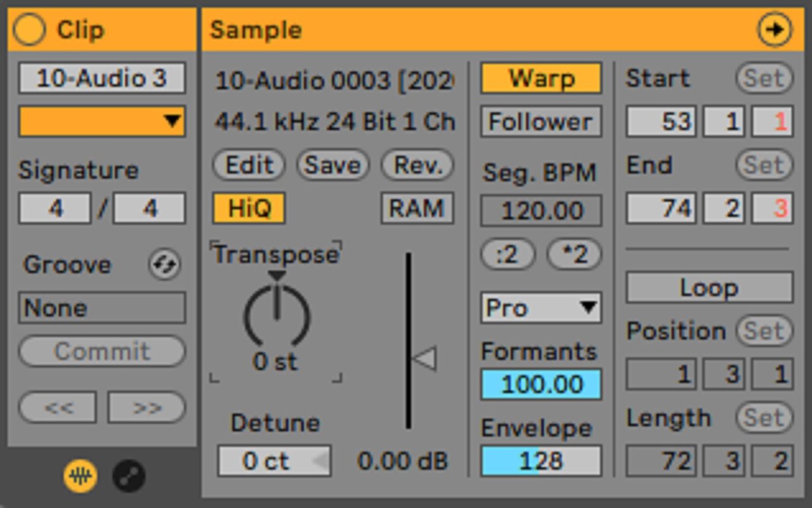Image resolution: width=812 pixels, height=508 pixels.
Task: Click the clip gain slider handle
Action: point(424,359)
